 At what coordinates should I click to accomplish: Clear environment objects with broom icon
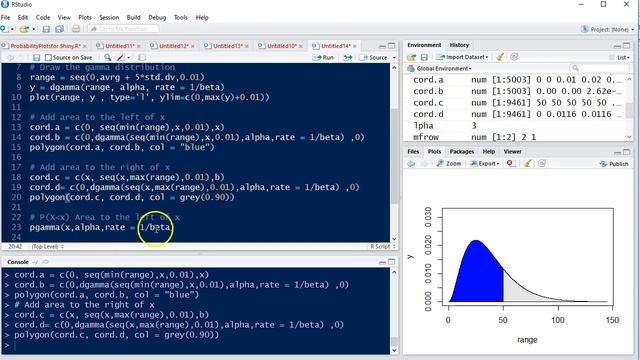tap(500, 57)
